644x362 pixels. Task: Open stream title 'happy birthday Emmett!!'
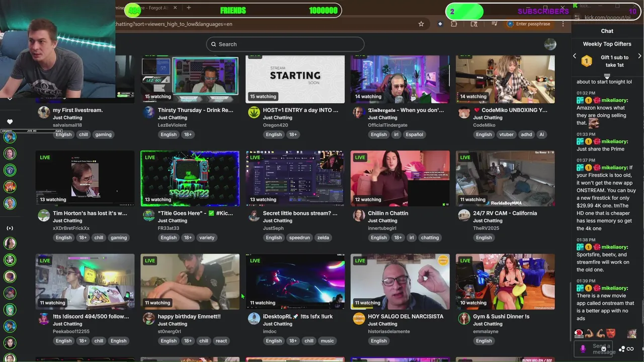tap(189, 316)
